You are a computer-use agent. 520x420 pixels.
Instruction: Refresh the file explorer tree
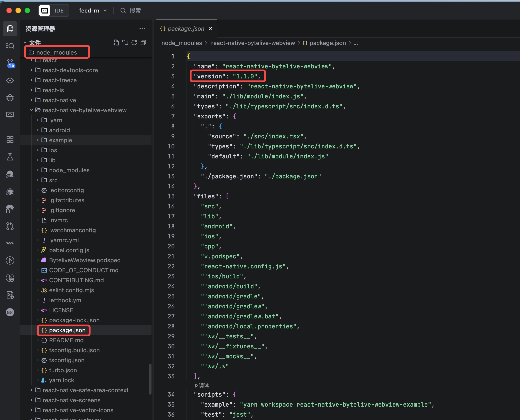click(134, 43)
